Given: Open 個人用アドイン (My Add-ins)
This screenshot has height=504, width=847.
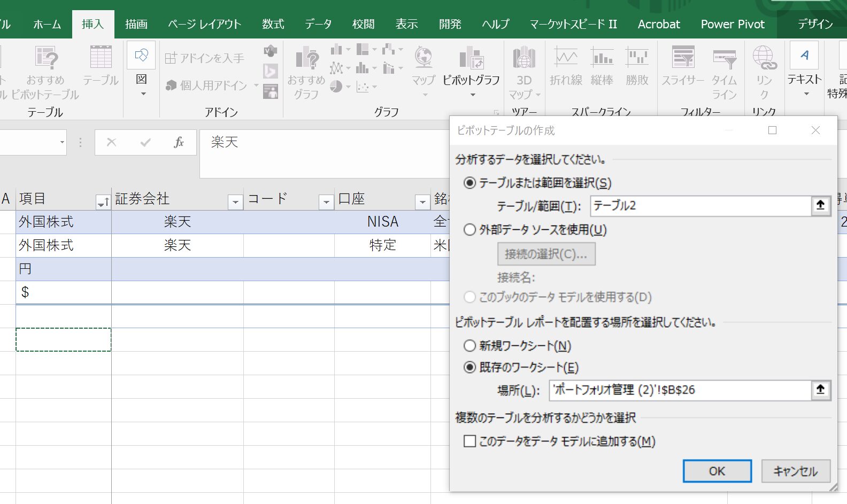Looking at the screenshot, I should point(206,85).
